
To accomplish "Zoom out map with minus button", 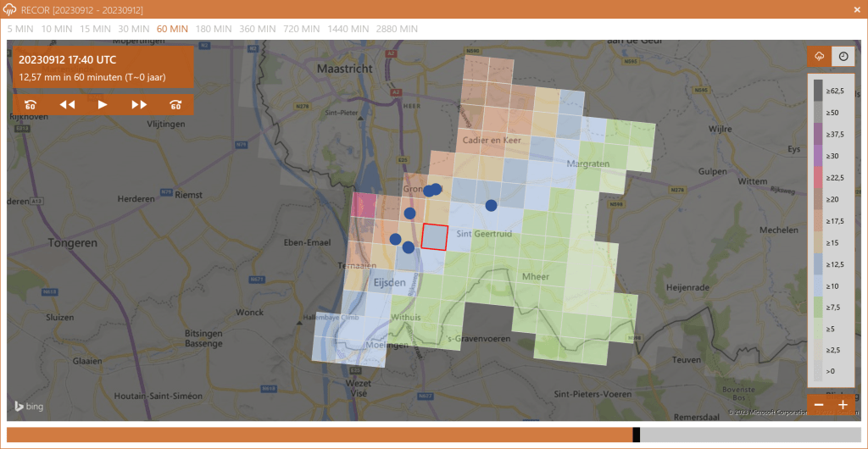I will (x=819, y=405).
